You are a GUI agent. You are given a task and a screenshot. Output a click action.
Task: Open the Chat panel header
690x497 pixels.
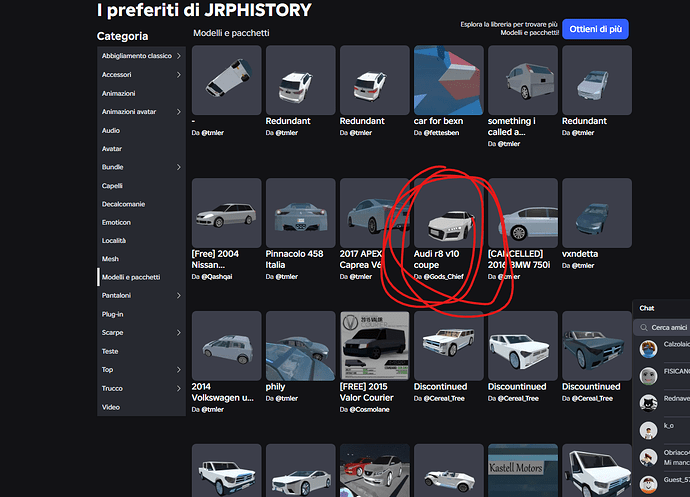(x=661, y=308)
